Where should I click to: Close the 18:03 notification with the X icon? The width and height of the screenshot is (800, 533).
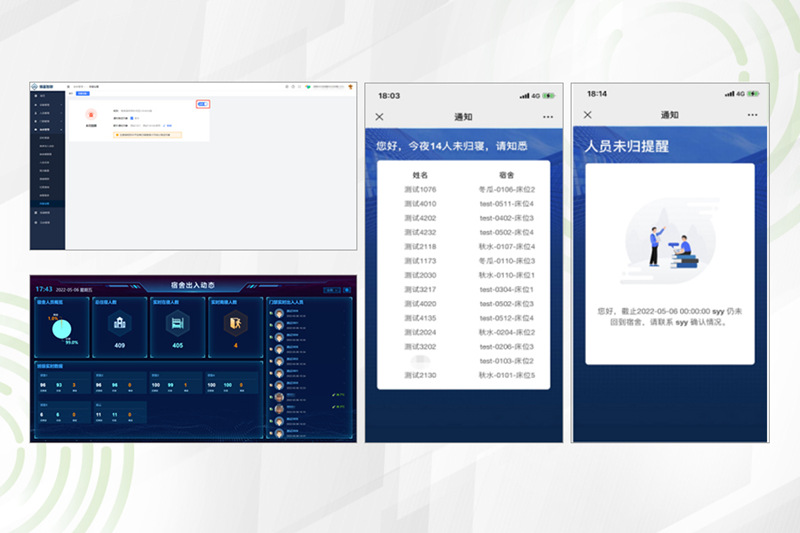[x=379, y=117]
